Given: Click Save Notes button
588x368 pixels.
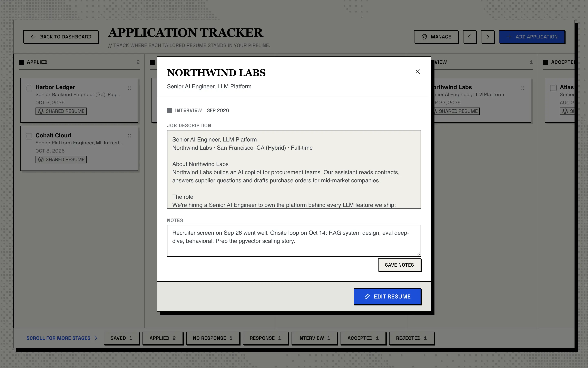Looking at the screenshot, I should (399, 265).
